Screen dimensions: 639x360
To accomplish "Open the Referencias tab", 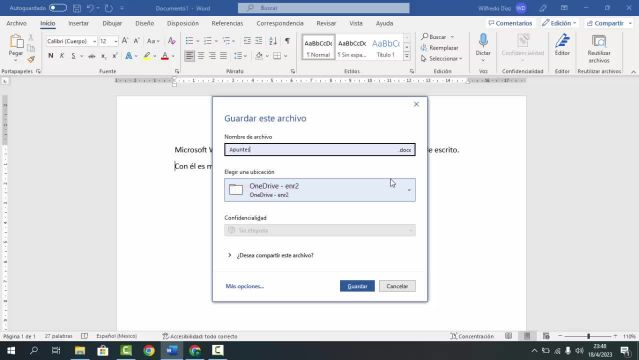I will coord(227,23).
